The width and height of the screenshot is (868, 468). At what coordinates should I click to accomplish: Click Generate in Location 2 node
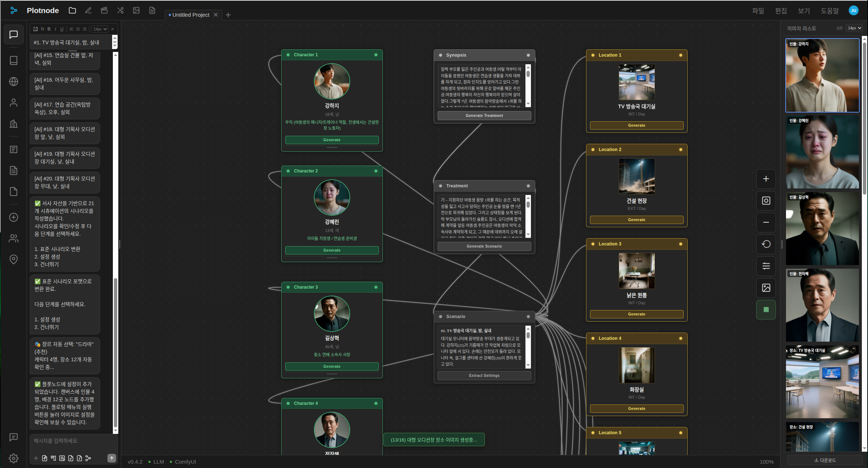point(636,220)
